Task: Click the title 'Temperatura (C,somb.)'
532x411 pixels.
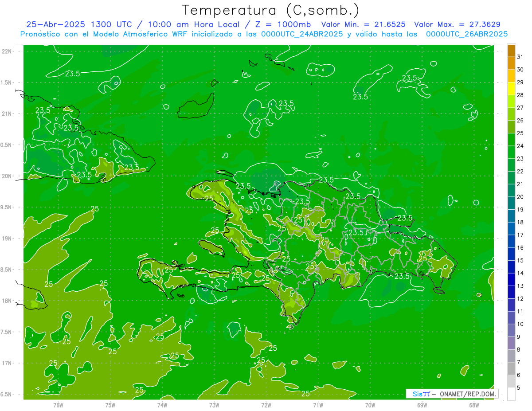Action: (271, 10)
